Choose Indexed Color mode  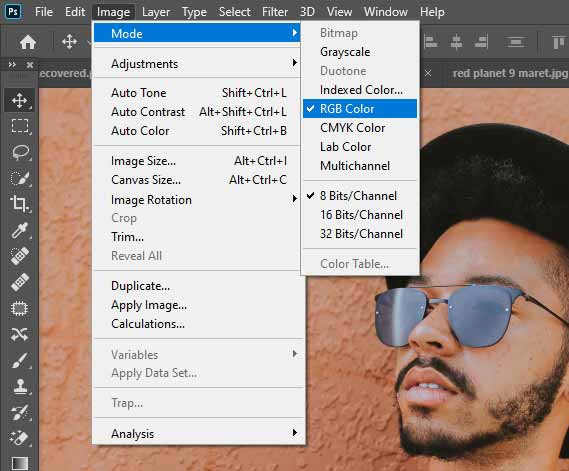(360, 90)
